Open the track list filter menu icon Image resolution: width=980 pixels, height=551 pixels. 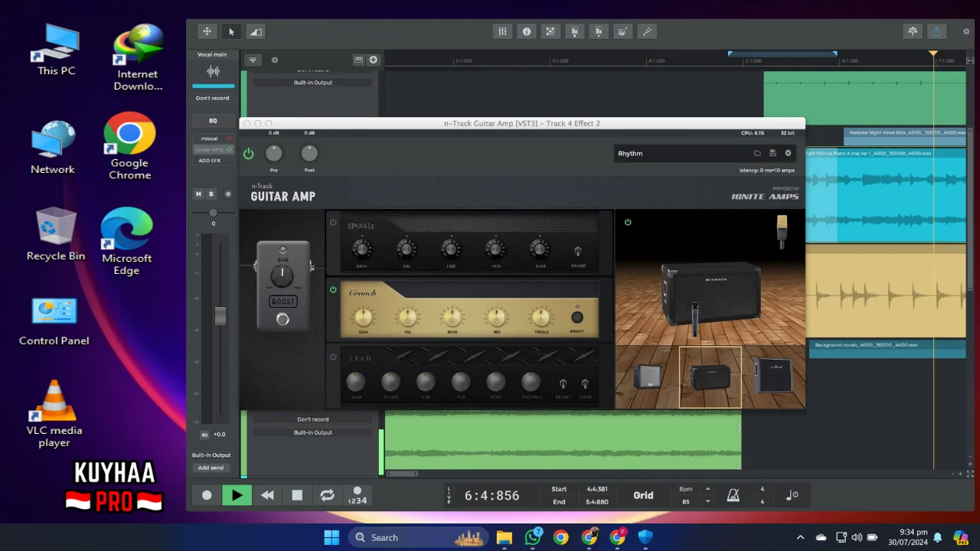click(253, 60)
